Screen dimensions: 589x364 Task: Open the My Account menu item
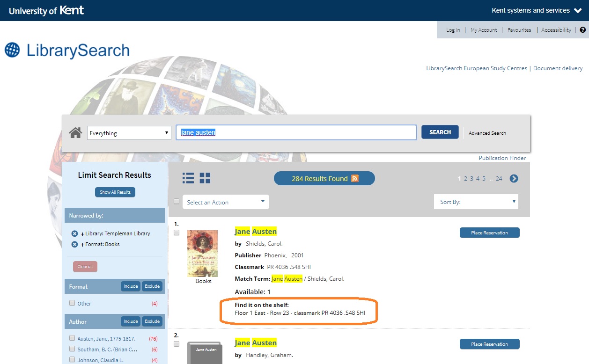pos(484,30)
